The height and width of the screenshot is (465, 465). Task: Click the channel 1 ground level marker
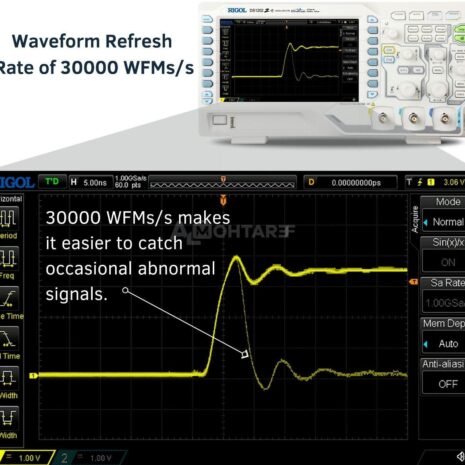tap(33, 376)
